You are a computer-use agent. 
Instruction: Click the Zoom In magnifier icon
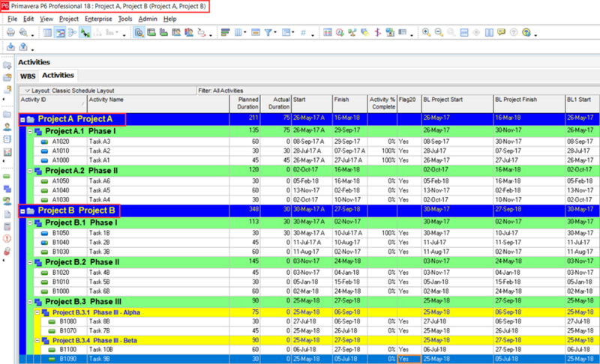click(426, 33)
